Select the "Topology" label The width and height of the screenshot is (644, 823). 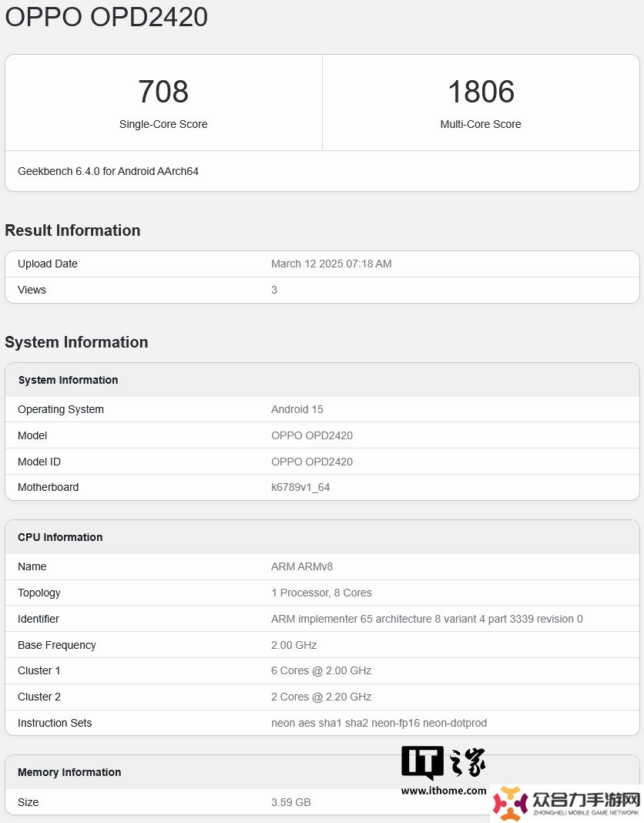(x=39, y=593)
